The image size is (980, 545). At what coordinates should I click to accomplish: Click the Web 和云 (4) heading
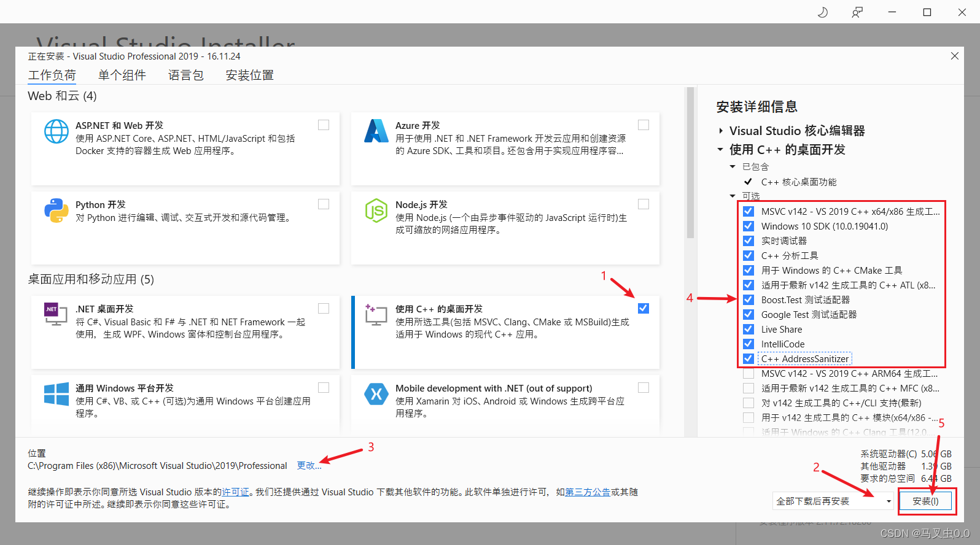62,96
